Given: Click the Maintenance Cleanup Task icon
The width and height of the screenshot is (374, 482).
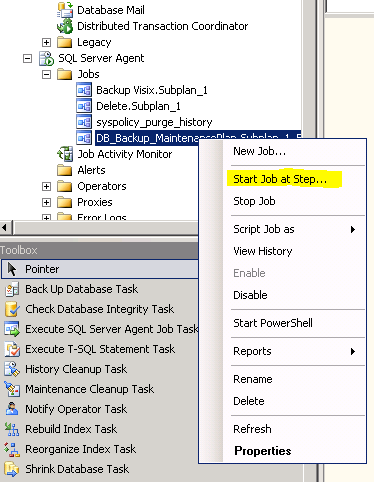Looking at the screenshot, I should (12, 389).
